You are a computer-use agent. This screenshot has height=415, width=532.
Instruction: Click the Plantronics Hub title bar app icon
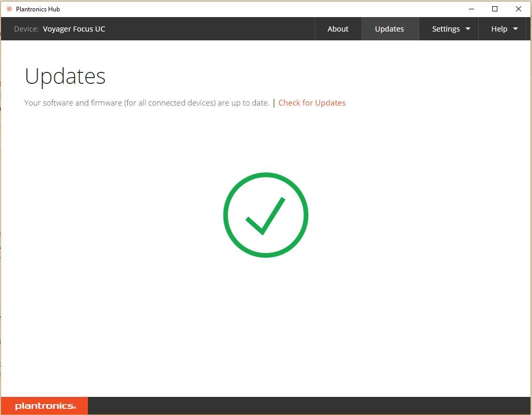(9, 9)
